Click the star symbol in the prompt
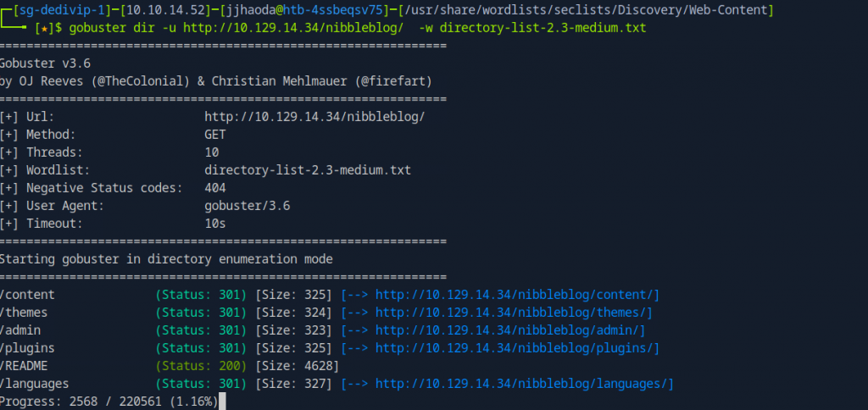 pos(44,28)
